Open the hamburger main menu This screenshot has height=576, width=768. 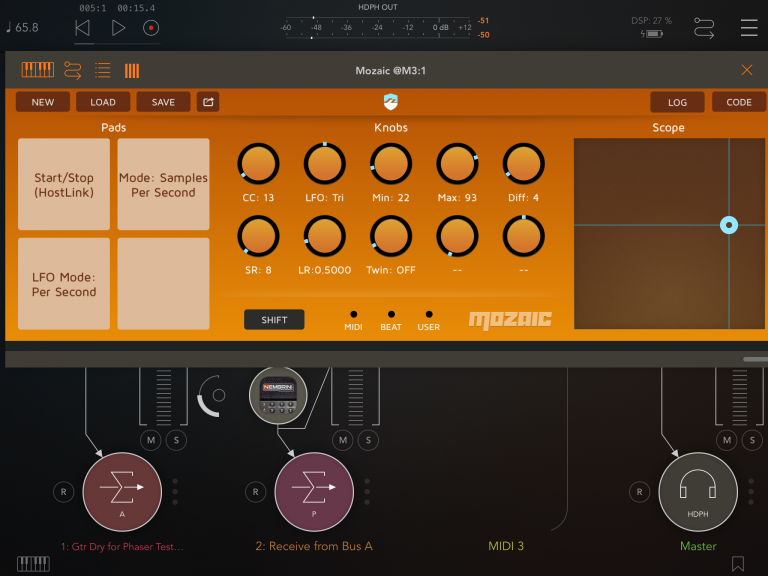[749, 27]
